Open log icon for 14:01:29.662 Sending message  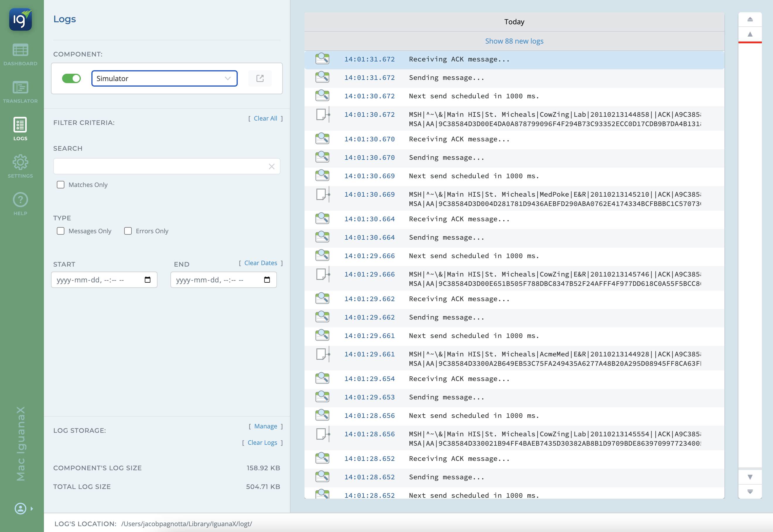point(322,317)
